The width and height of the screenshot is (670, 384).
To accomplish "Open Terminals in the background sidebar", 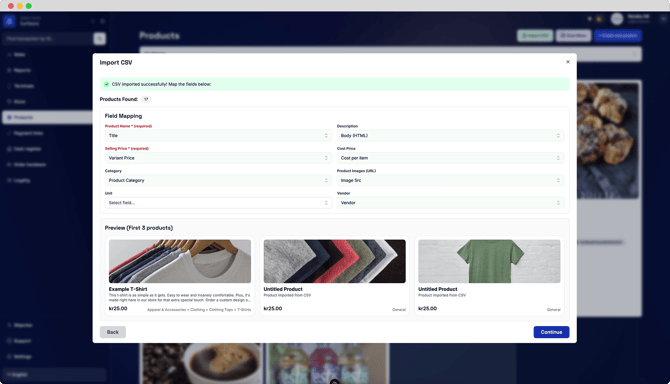I will click(x=24, y=86).
